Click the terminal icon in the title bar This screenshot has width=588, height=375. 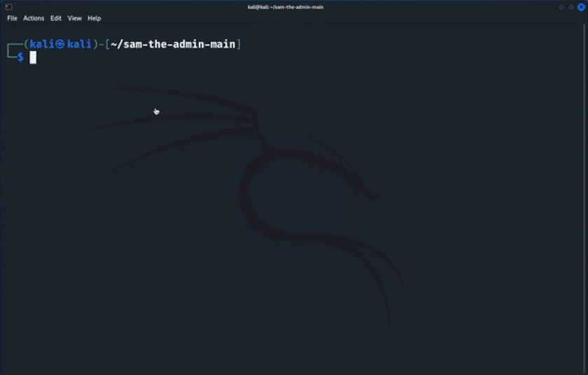coord(8,7)
